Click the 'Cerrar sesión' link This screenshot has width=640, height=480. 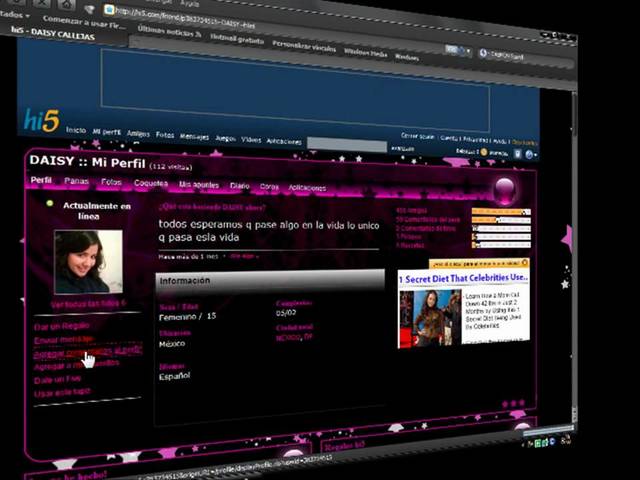pyautogui.click(x=418, y=136)
